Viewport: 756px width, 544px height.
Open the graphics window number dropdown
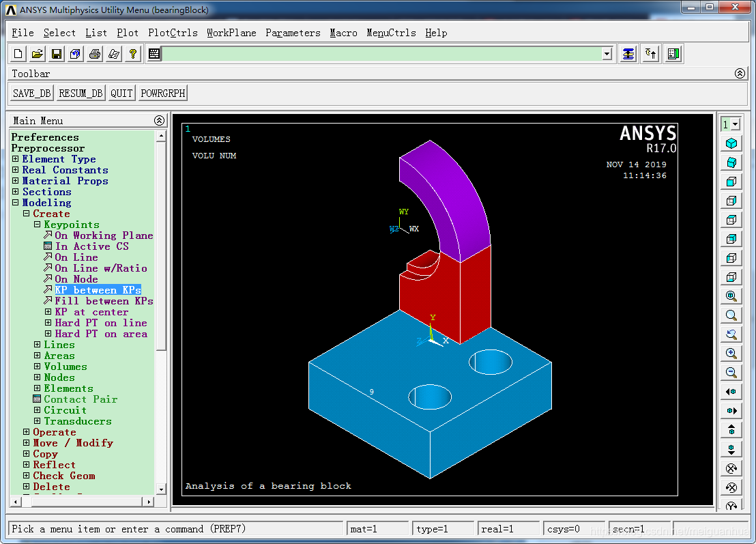point(736,124)
